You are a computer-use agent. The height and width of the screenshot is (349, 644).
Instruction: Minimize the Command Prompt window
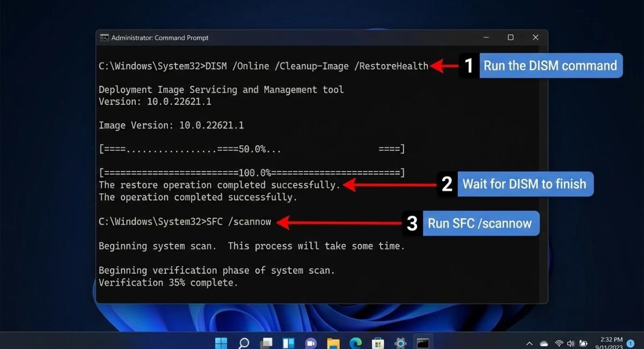coord(485,38)
